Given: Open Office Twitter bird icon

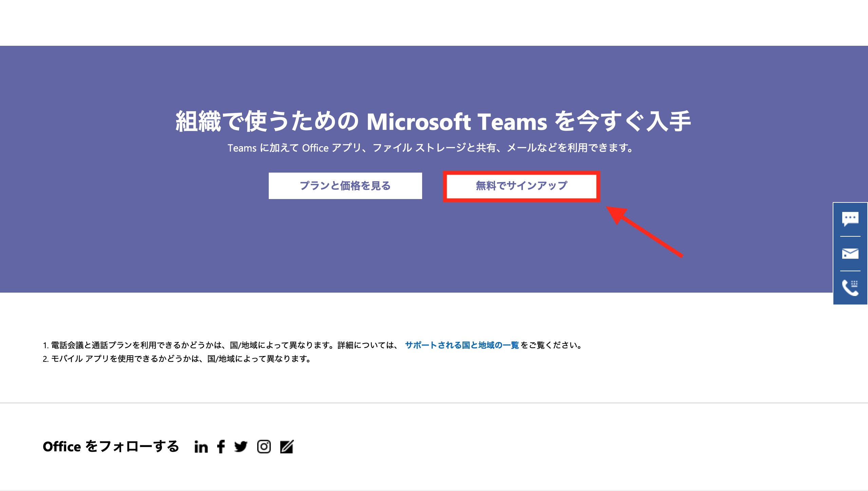Looking at the screenshot, I should point(241,447).
